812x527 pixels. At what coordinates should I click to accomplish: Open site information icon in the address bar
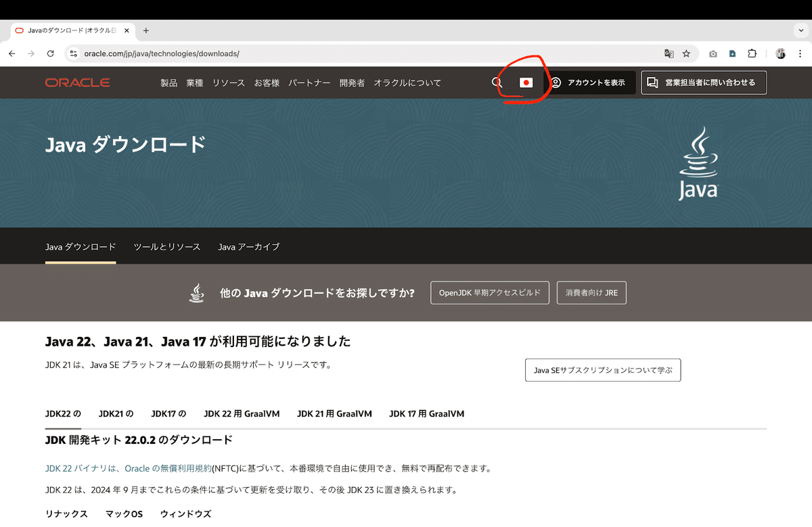coord(74,53)
